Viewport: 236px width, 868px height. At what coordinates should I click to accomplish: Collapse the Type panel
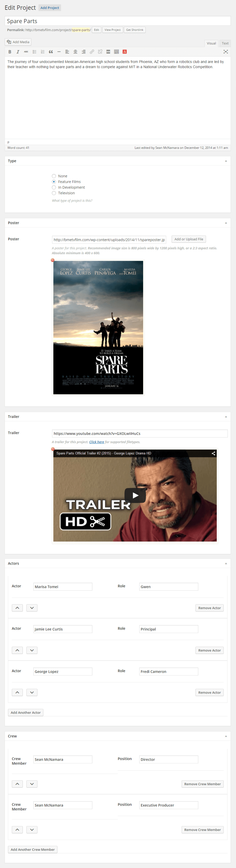click(x=226, y=161)
